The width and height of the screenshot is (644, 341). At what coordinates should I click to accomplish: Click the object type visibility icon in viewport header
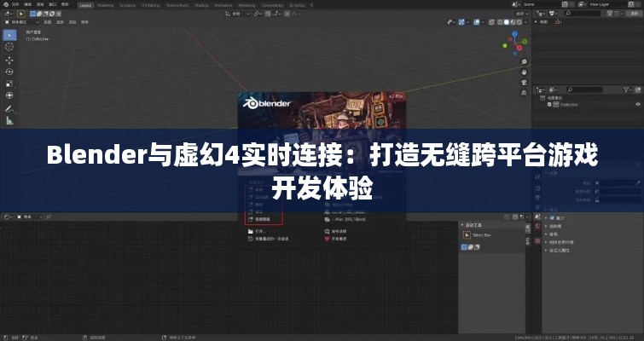pos(450,22)
